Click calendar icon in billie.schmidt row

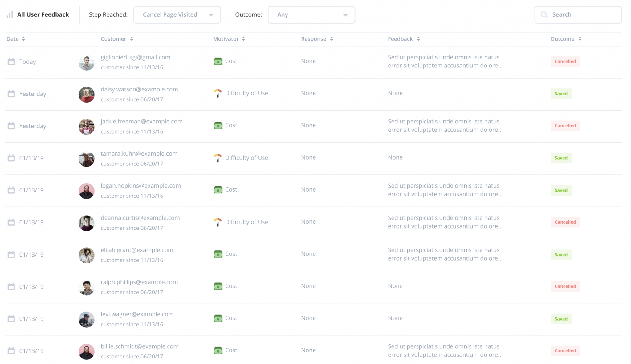tap(11, 351)
